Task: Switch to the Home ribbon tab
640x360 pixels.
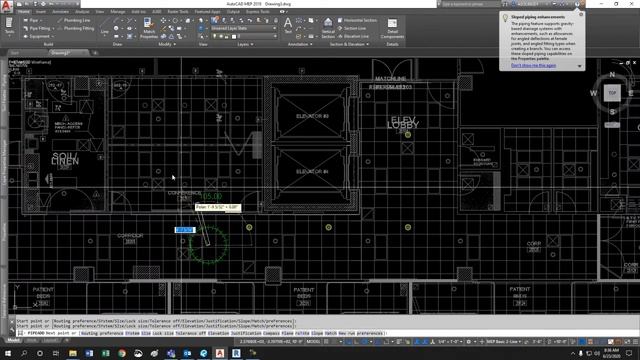Action: tap(24, 12)
